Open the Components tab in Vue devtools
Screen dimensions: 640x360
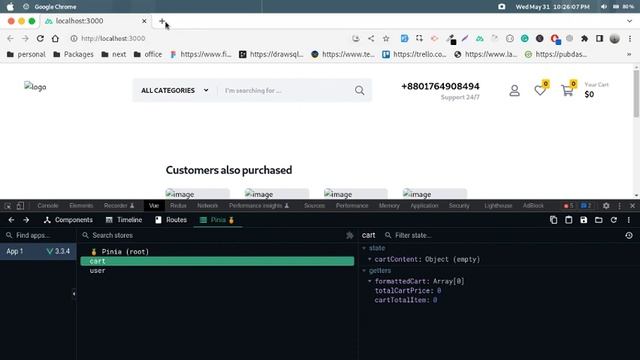[68, 220]
